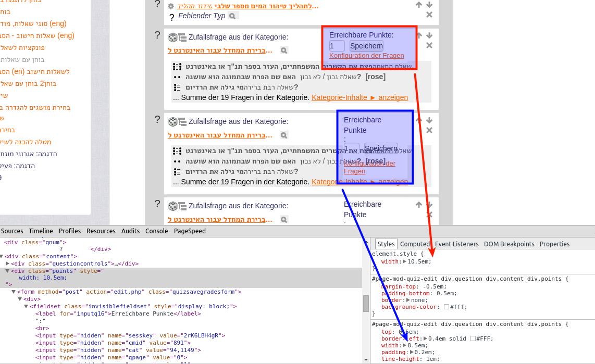Move second Zufallsfrage block up
The image size is (595, 364).
[x=419, y=120]
